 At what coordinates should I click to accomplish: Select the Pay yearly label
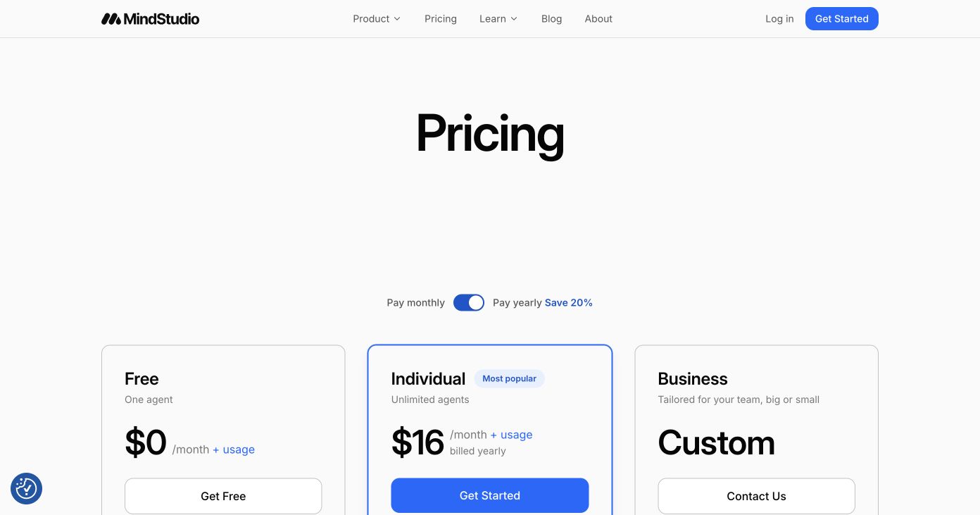(517, 303)
